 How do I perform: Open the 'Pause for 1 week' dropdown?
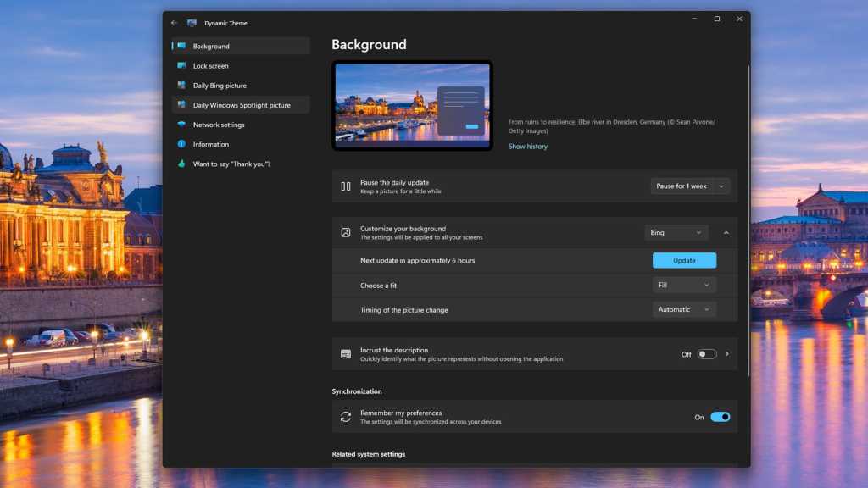[x=690, y=186]
